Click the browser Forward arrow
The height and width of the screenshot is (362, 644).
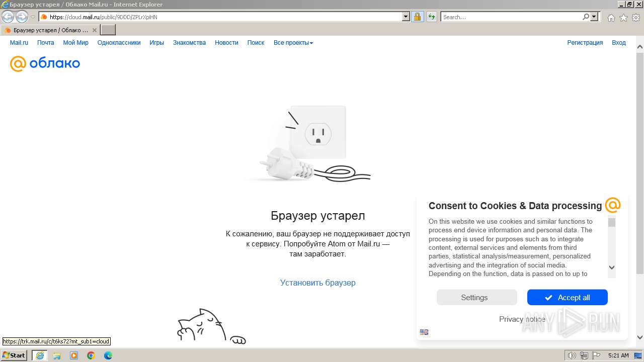tap(22, 17)
